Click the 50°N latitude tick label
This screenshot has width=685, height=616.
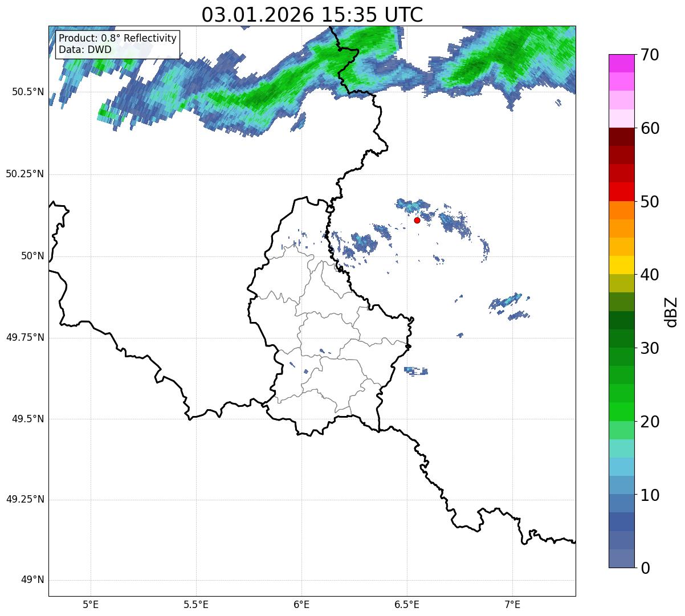click(x=32, y=256)
